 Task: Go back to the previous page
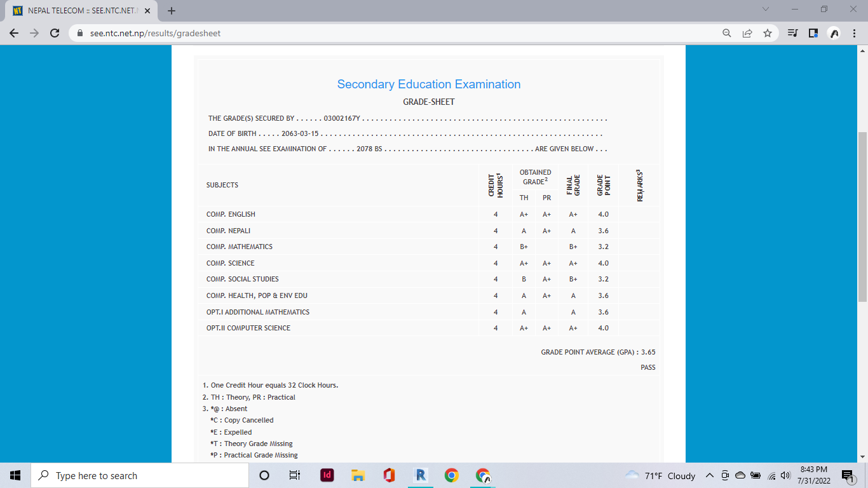pyautogui.click(x=15, y=33)
